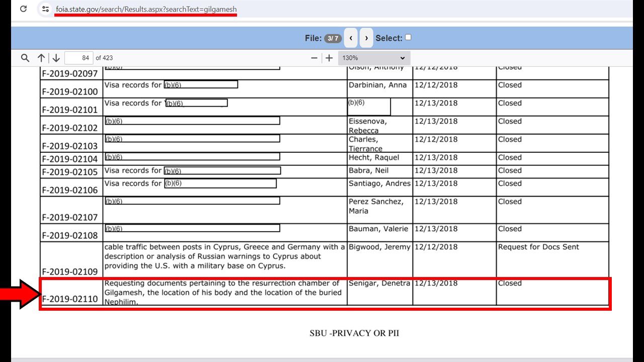The height and width of the screenshot is (362, 644).
Task: Select case number F-2019-02107
Action: pos(70,217)
